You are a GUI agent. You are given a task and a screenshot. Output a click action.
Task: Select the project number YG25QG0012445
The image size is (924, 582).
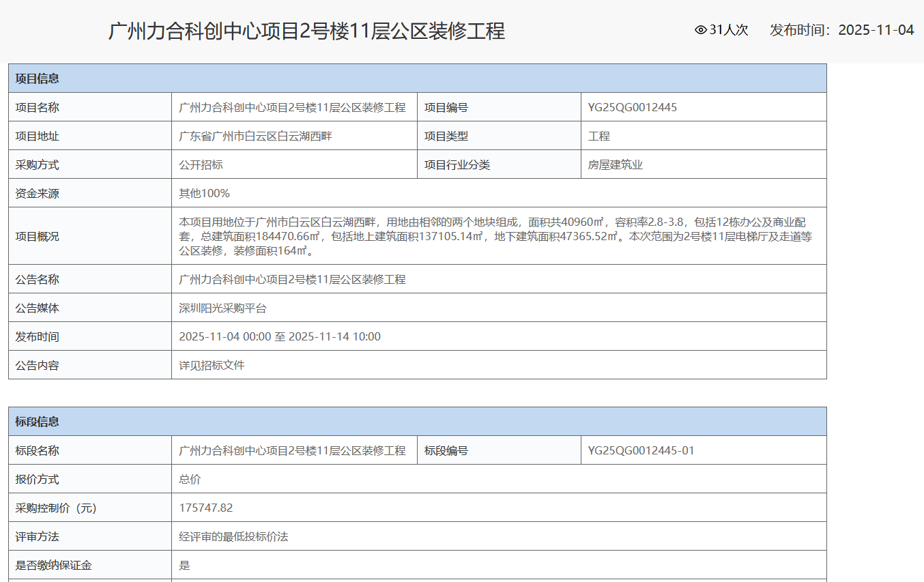coord(629,107)
